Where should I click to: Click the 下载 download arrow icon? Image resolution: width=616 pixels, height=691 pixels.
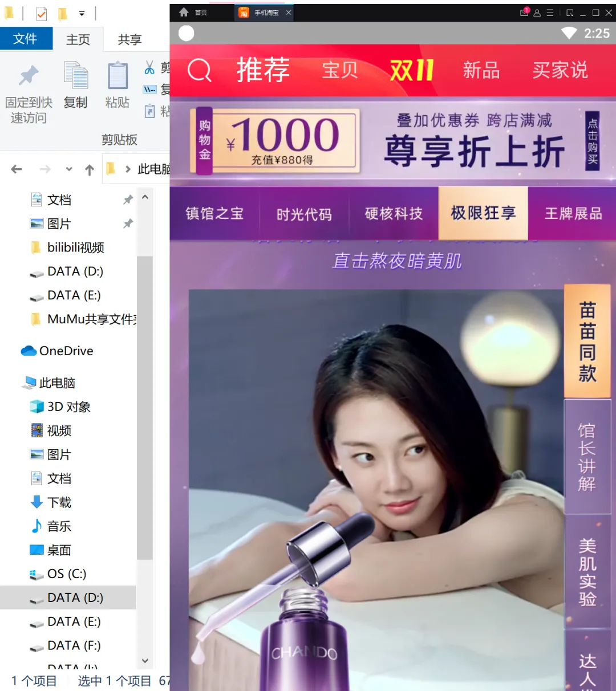37,502
